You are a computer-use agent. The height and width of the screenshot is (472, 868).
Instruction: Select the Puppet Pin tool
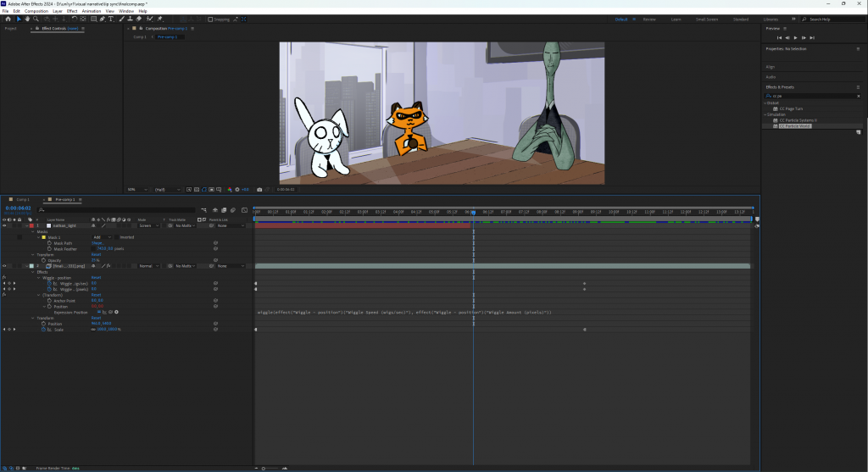160,19
